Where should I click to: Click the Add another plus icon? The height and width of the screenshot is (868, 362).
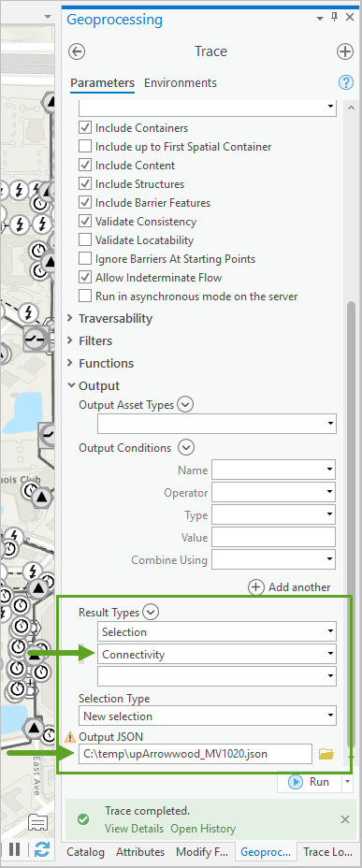pos(255,587)
